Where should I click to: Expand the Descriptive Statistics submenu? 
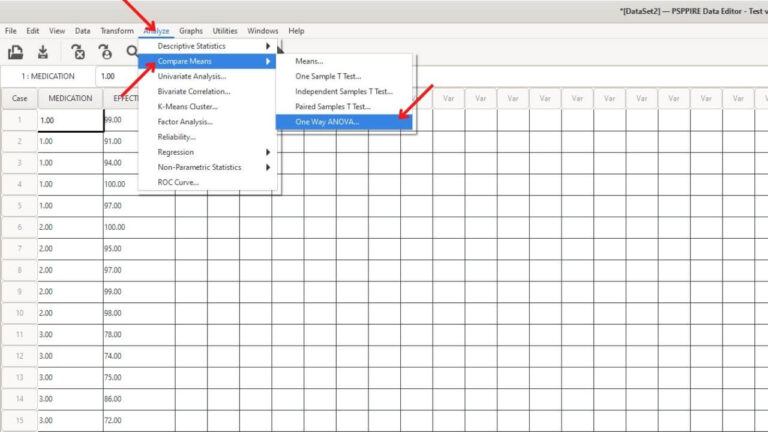pyautogui.click(x=207, y=46)
